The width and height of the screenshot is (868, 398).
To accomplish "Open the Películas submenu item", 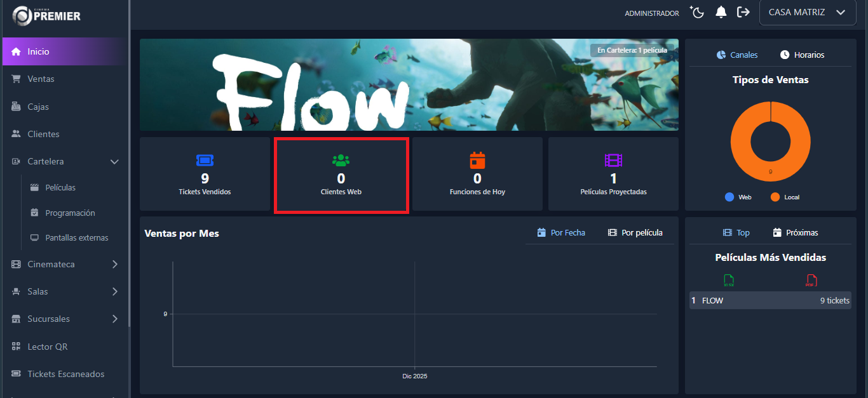I will click(x=60, y=188).
